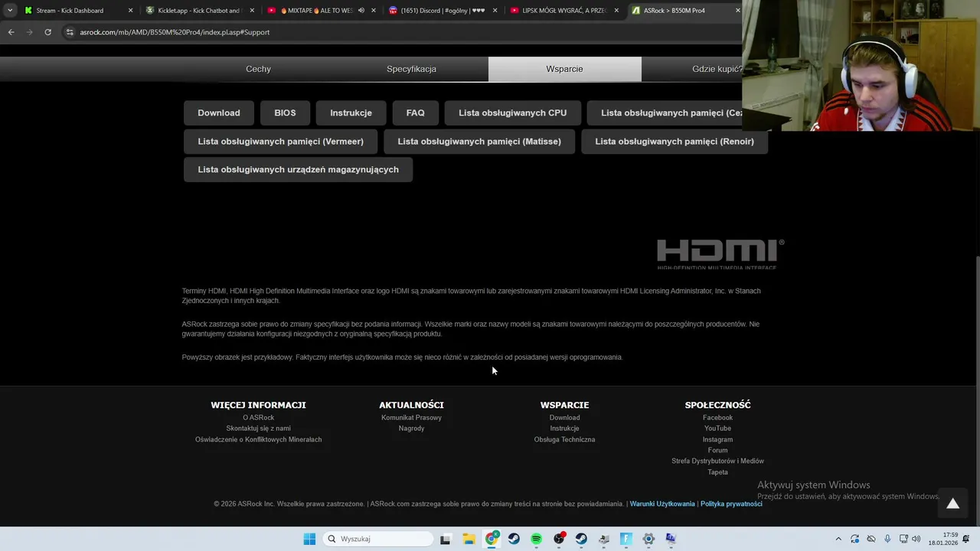Screen dimensions: 980x551
Task: Open Skontaktuj się z nami link
Action: point(258,429)
